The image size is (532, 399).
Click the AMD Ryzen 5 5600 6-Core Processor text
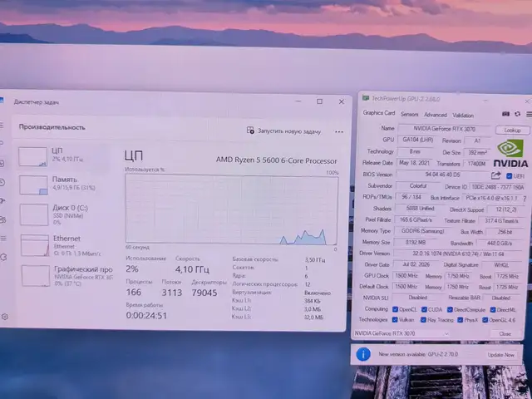[x=277, y=160]
